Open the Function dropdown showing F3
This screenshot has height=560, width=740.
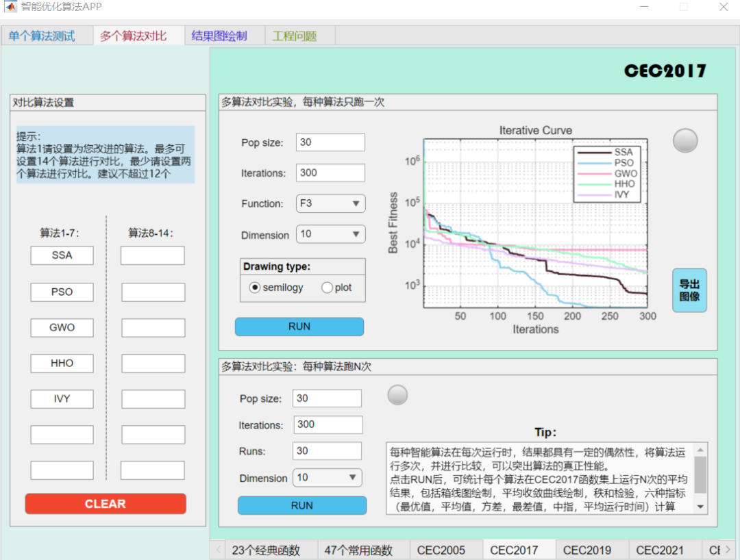(330, 203)
